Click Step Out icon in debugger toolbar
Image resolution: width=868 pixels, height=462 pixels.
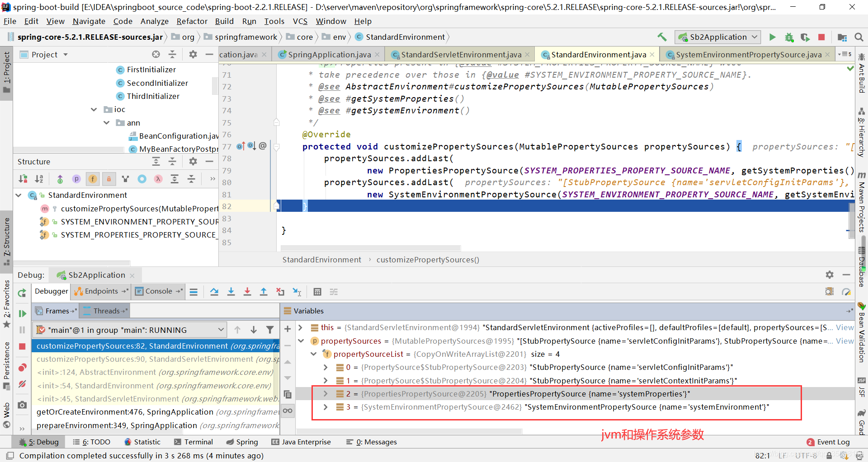[x=264, y=292]
